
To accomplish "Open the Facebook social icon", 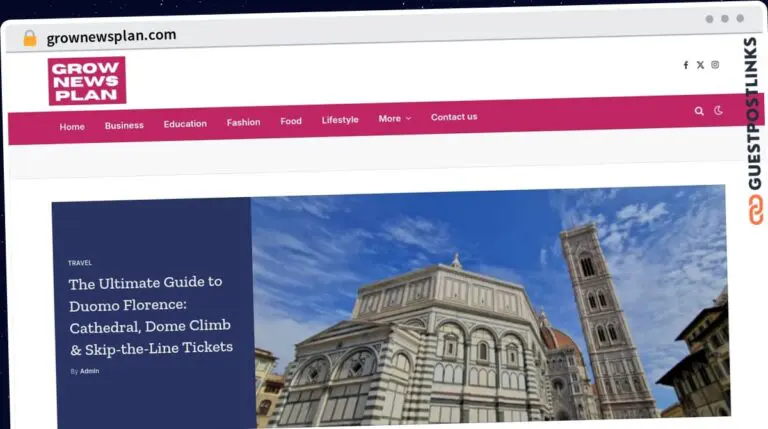I will coord(686,65).
